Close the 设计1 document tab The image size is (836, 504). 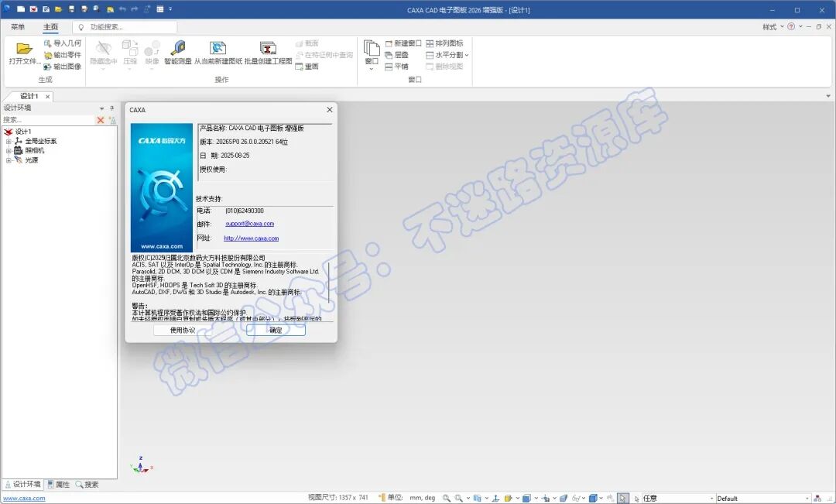click(x=47, y=97)
